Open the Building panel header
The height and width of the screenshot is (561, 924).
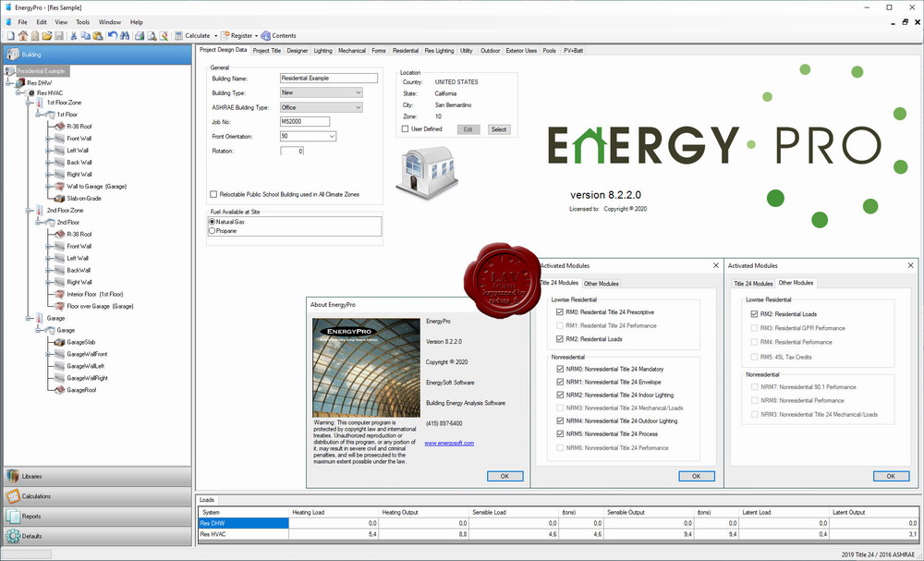[97, 55]
